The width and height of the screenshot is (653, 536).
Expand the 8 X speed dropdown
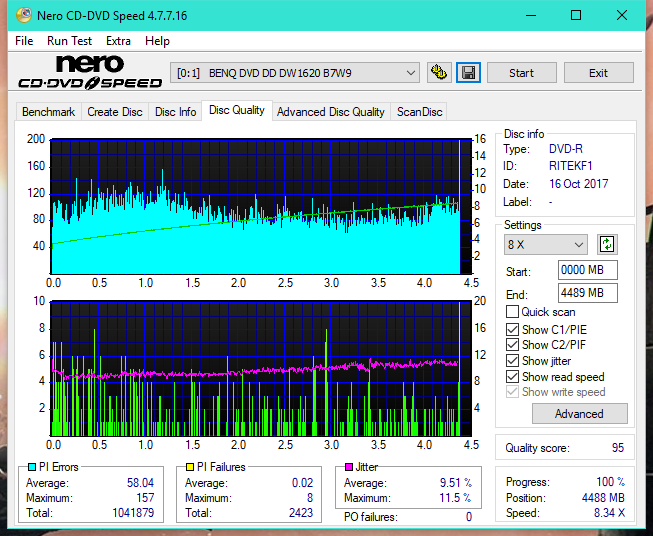click(546, 244)
